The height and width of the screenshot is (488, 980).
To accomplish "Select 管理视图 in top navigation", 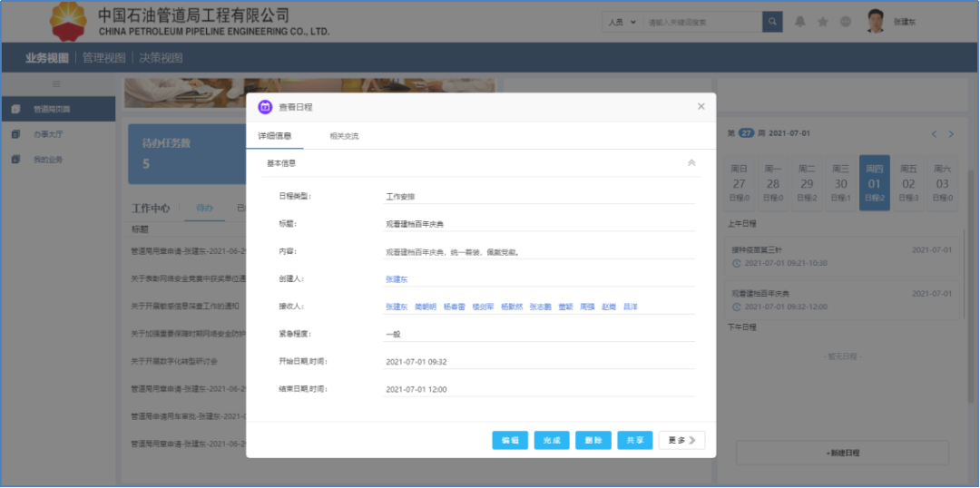I will pos(103,58).
